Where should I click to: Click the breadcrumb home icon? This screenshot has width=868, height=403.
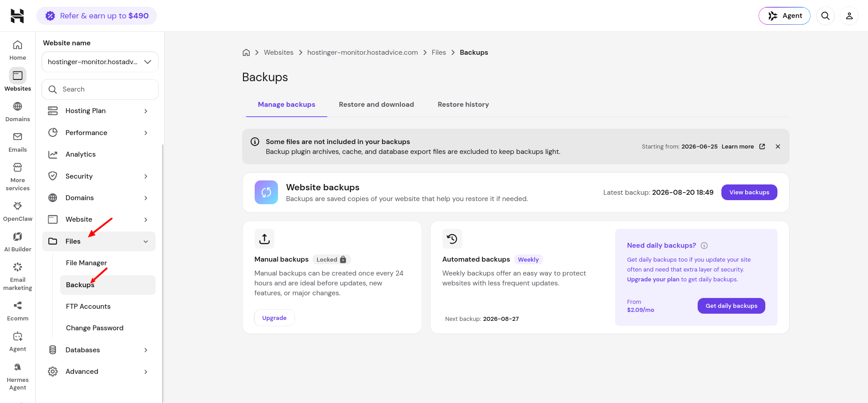coord(246,53)
